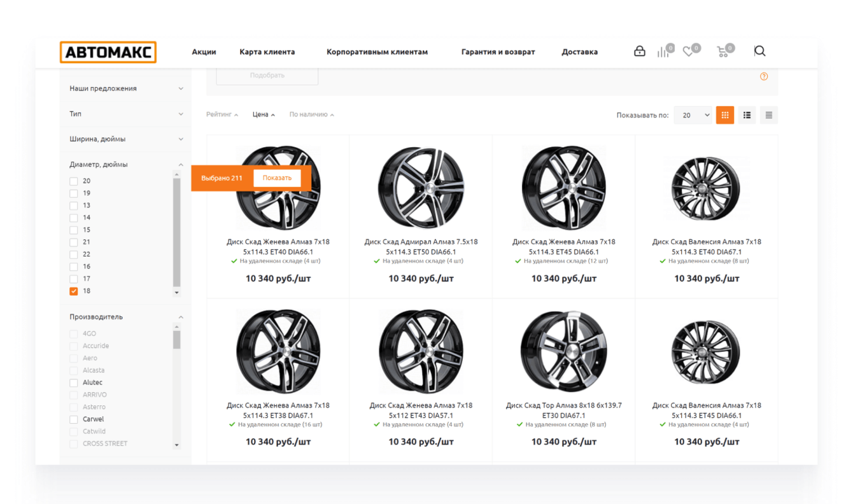This screenshot has height=504, width=853.
Task: Click the search magnifier icon
Action: [x=759, y=52]
